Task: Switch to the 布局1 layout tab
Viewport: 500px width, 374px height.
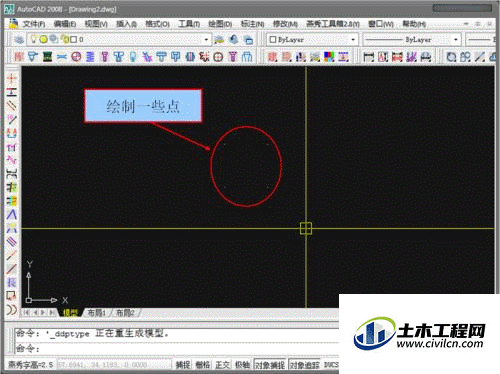Action: coord(96,313)
